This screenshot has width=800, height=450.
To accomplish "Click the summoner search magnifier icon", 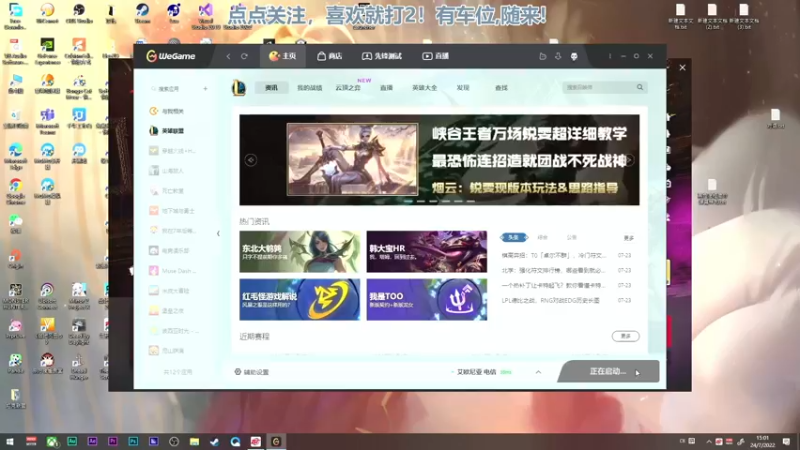I will 640,87.
